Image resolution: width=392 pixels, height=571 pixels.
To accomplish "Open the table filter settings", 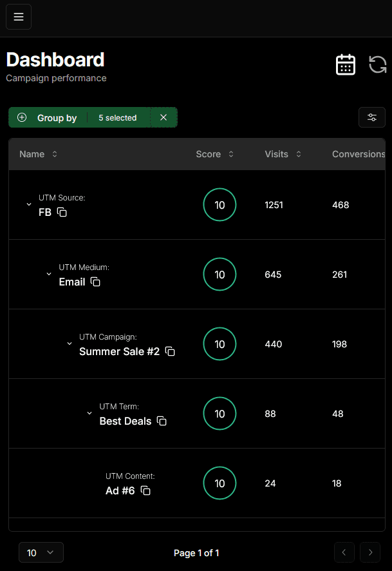I will tap(371, 117).
